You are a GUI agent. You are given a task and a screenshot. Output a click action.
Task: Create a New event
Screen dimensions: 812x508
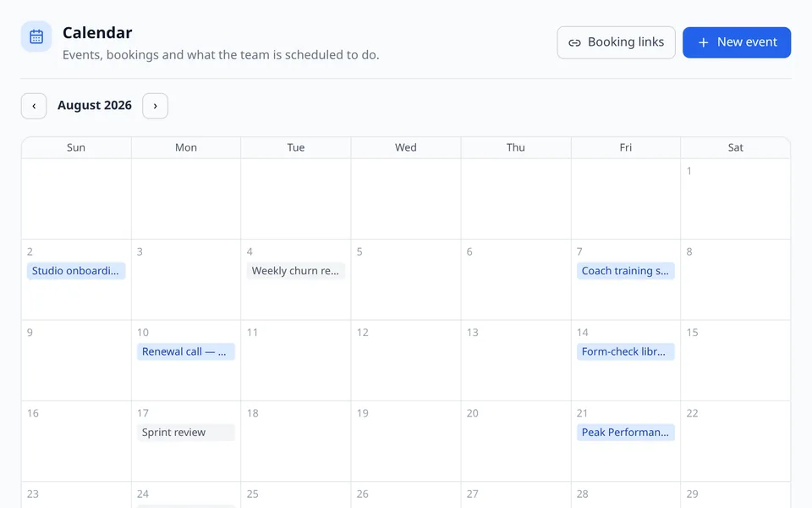(737, 42)
